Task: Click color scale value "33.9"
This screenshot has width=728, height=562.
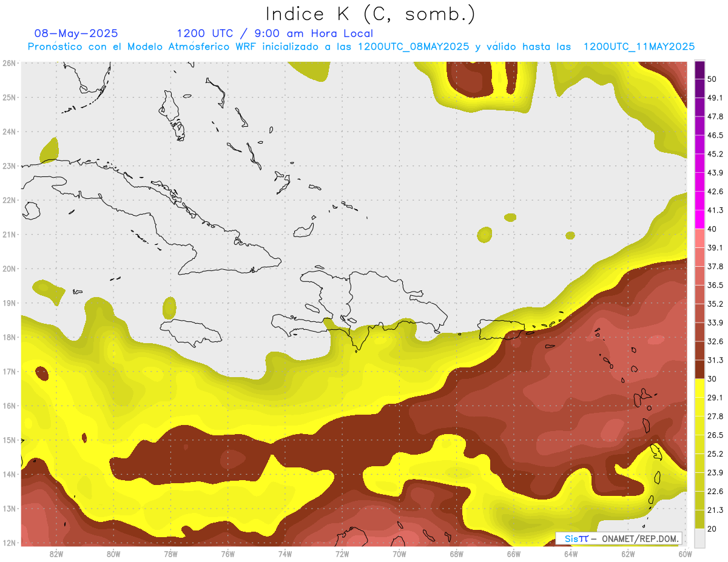Action: pyautogui.click(x=715, y=323)
